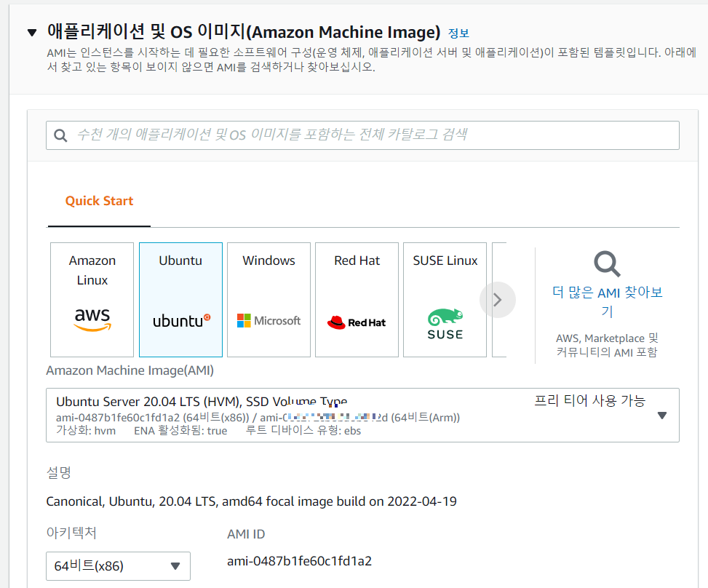
Task: Click the Amazon Machine Image(AMI) field label
Action: pos(130,370)
